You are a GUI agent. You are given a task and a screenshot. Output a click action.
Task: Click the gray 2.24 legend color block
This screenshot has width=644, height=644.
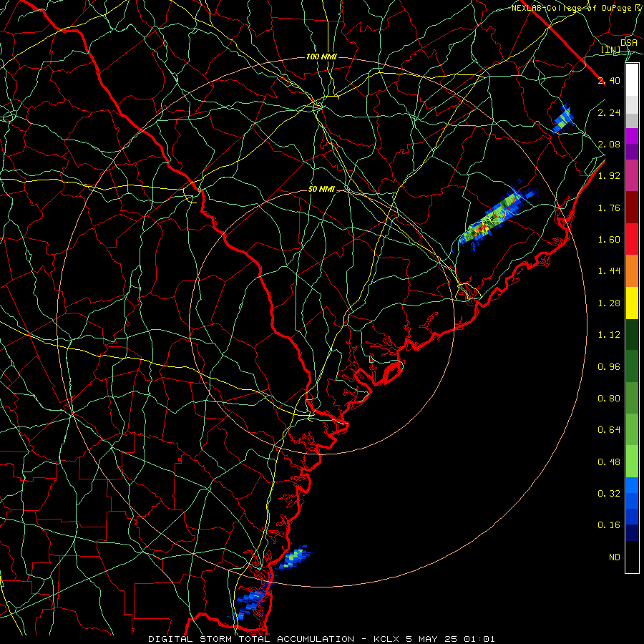pos(632,112)
